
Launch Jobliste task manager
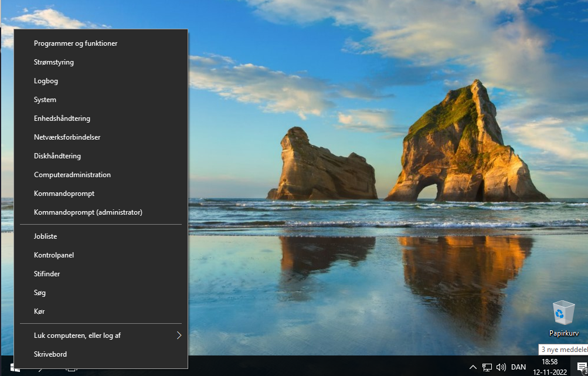click(x=45, y=236)
